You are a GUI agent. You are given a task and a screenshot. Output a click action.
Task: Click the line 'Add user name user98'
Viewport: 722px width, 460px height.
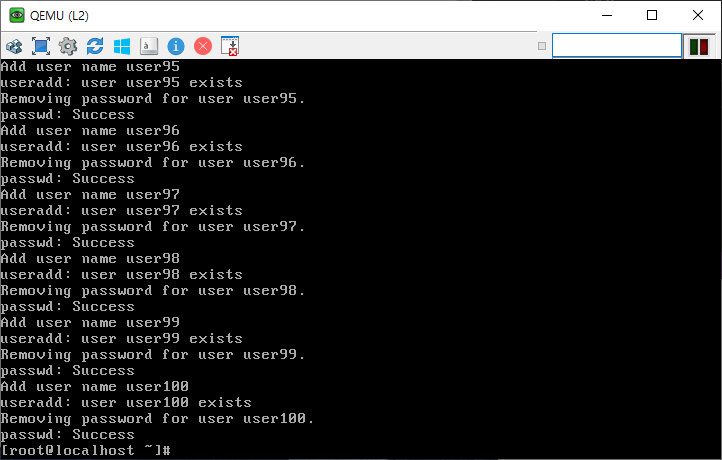tap(90, 259)
